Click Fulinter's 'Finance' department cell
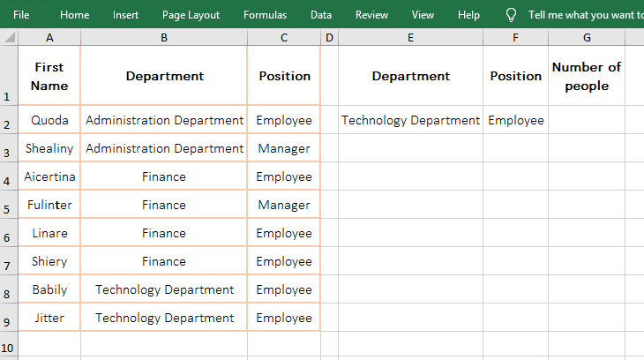The image size is (644, 360). [x=164, y=204]
